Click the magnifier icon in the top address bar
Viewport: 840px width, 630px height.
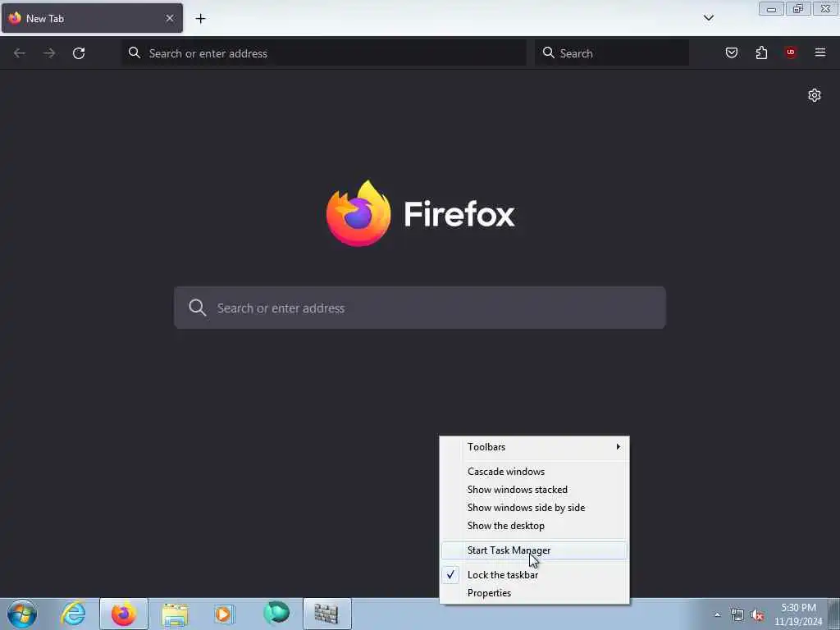click(x=135, y=52)
